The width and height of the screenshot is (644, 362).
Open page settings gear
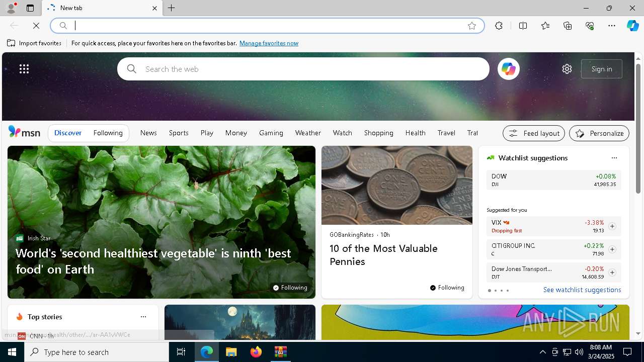point(567,69)
